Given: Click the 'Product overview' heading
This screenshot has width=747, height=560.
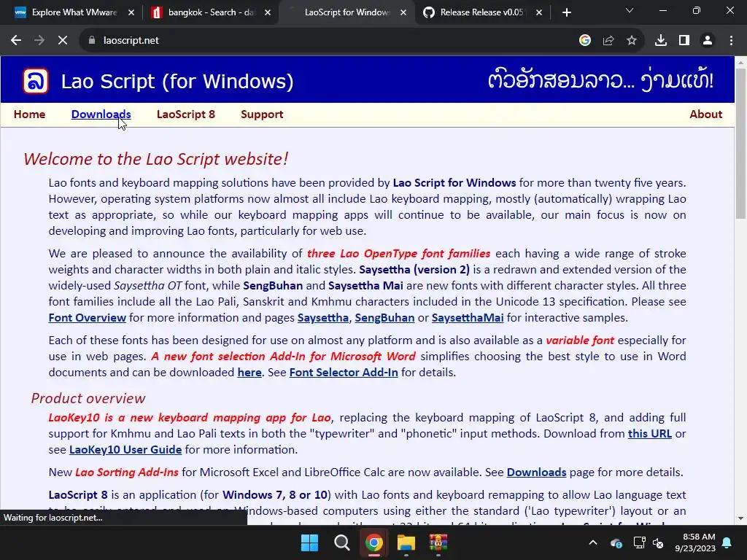Looking at the screenshot, I should click(x=88, y=399).
